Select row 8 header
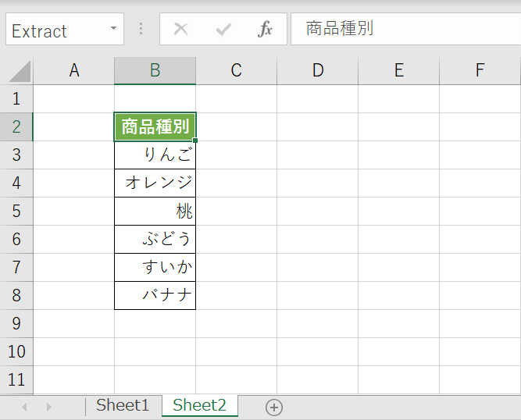This screenshot has height=420, width=521. click(16, 296)
